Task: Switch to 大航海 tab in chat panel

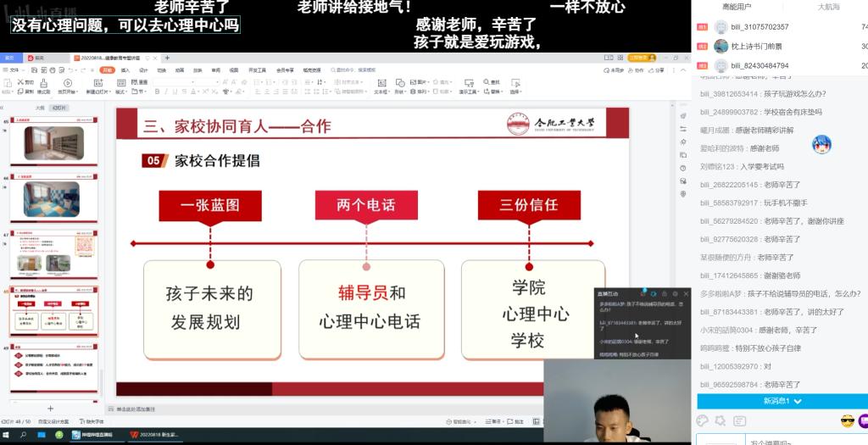Action: coord(829,7)
